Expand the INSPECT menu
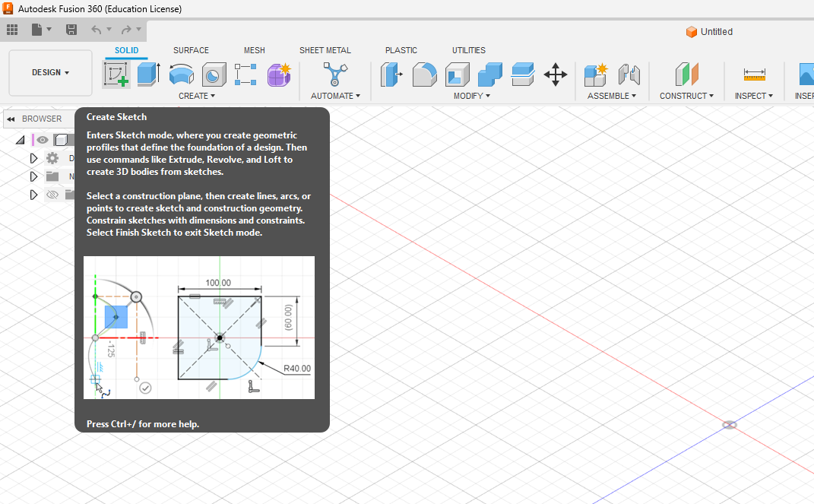 (x=754, y=96)
